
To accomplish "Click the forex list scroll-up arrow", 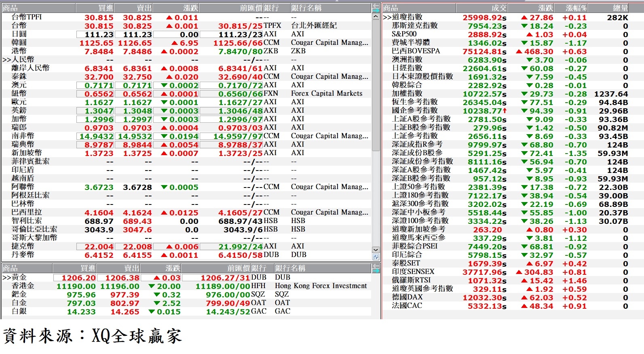I will click(376, 17).
